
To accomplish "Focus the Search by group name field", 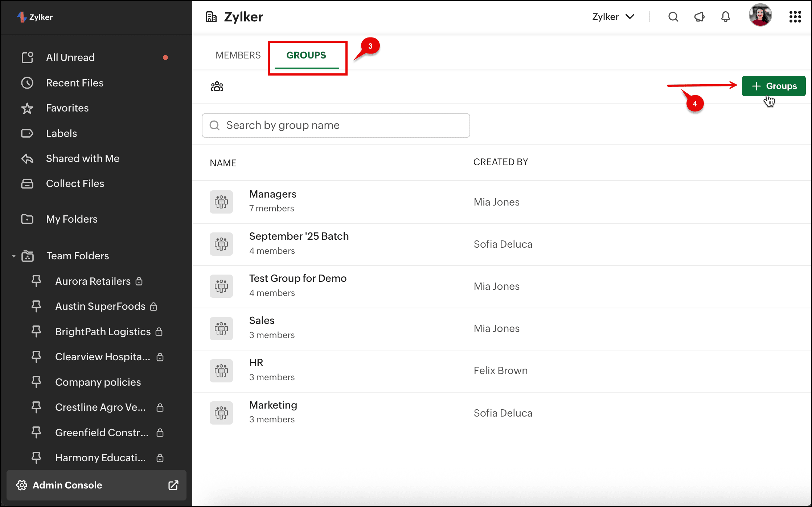I will [x=336, y=125].
